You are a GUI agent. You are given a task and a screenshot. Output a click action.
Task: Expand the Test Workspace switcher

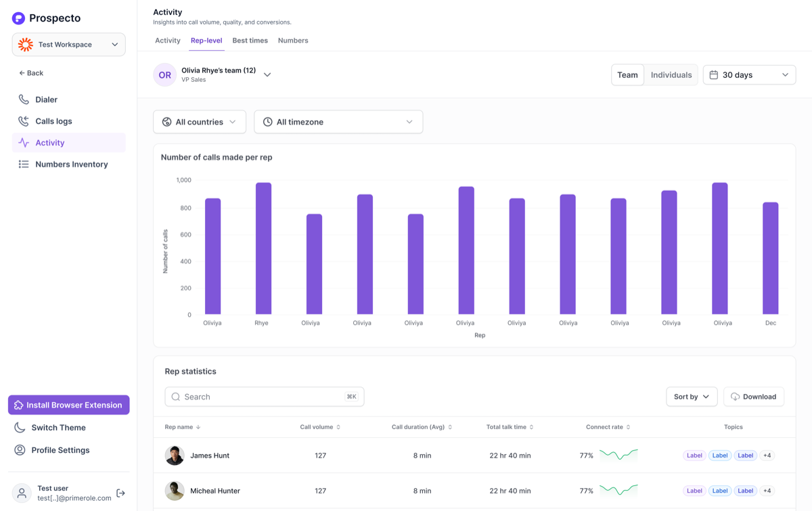[68, 45]
